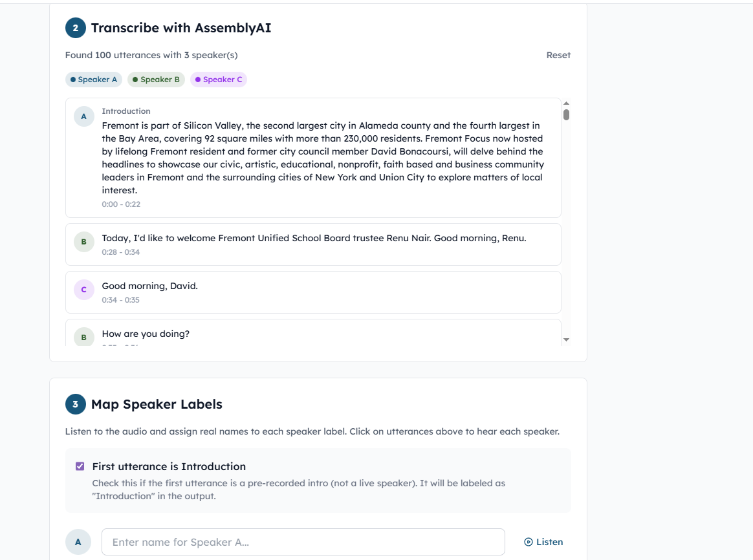Click the B avatar beside How are you doing
This screenshot has width=753, height=560.
pyautogui.click(x=83, y=337)
